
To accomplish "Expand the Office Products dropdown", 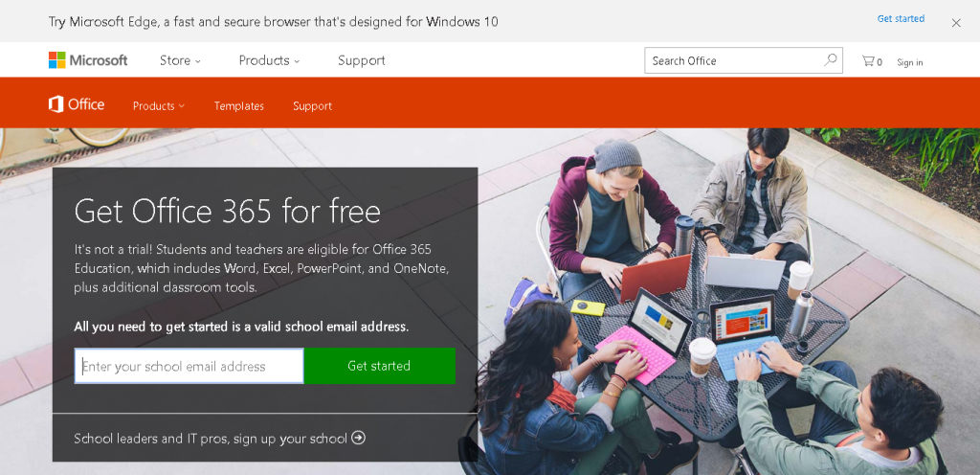I will tap(159, 106).
